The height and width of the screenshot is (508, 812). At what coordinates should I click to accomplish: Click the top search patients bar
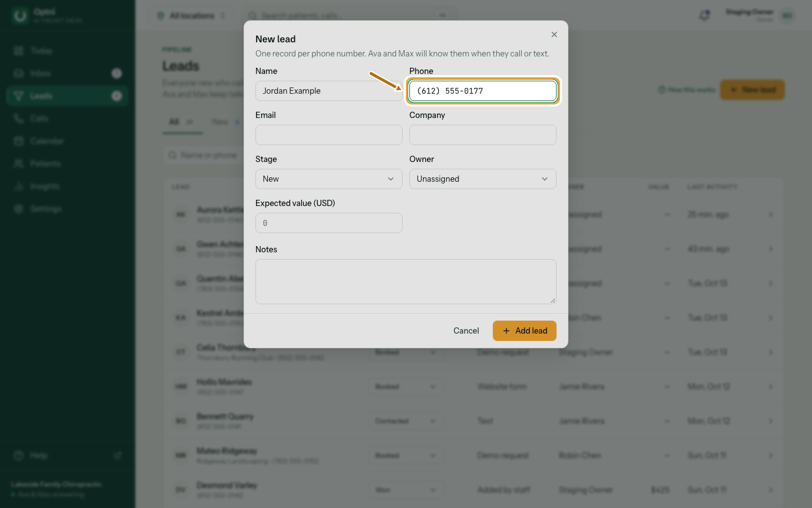tap(350, 16)
